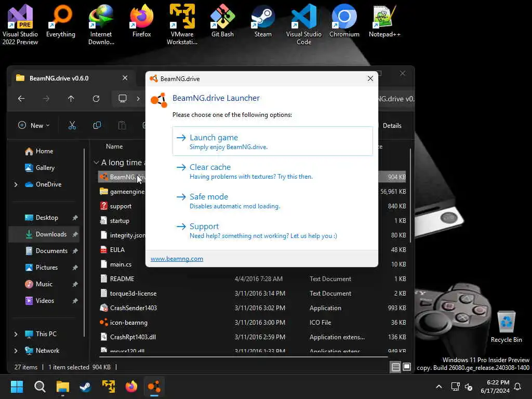Open the Steam desktop shortcut

tap(263, 21)
